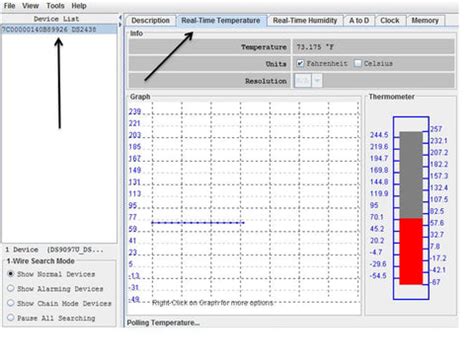Screen dimensions: 474x360
Task: Click the Resolution field label
Action: (x=266, y=81)
